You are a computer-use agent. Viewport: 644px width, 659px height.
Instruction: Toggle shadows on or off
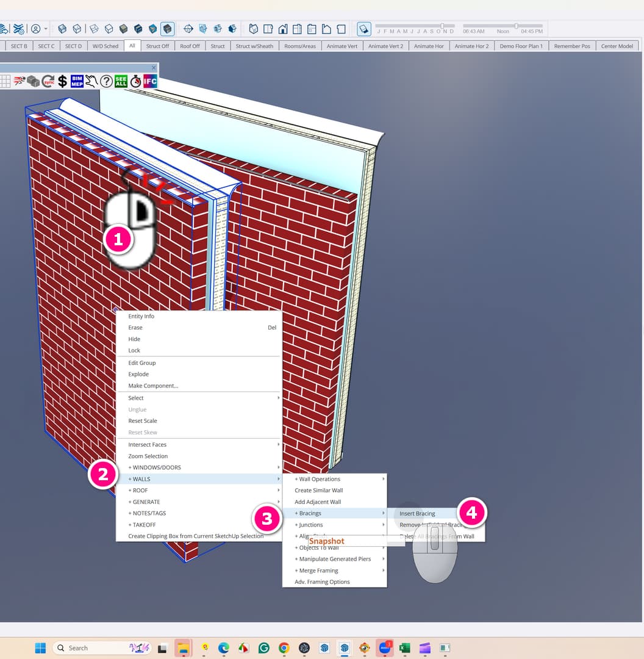coord(364,29)
